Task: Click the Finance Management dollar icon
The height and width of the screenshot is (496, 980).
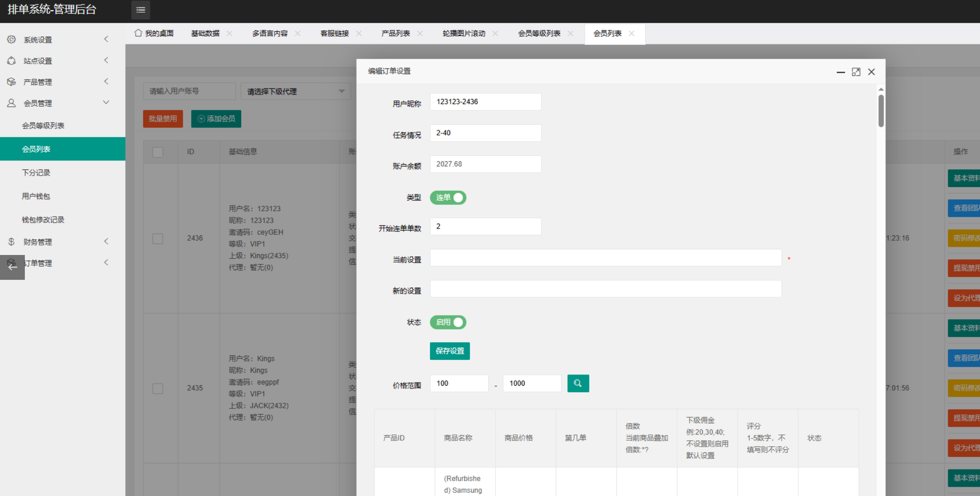Action: click(x=12, y=242)
